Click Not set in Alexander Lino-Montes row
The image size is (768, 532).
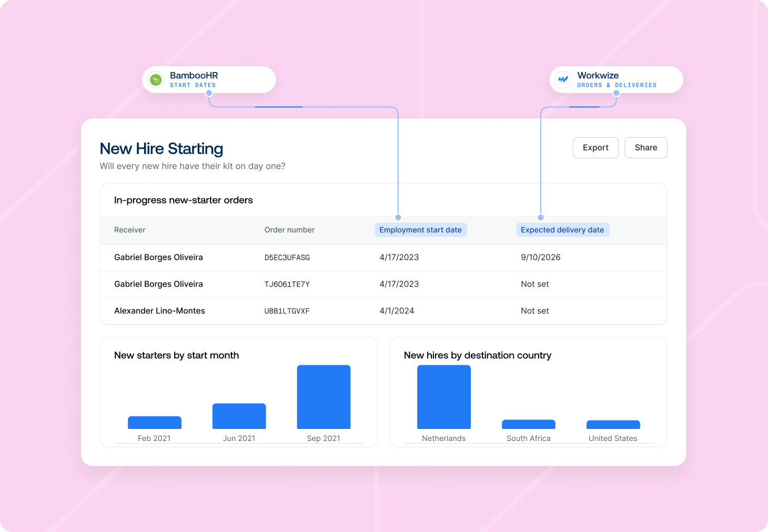click(x=535, y=311)
